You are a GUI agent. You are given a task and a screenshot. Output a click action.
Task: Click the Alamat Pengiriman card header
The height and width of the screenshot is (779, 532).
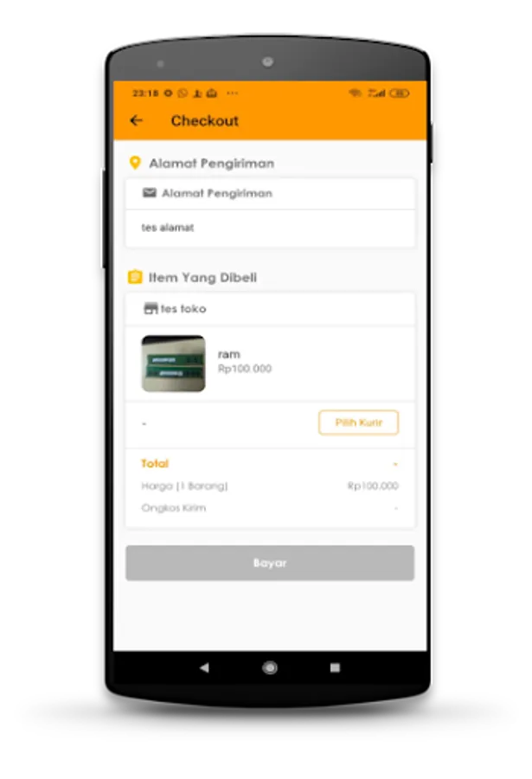(270, 193)
